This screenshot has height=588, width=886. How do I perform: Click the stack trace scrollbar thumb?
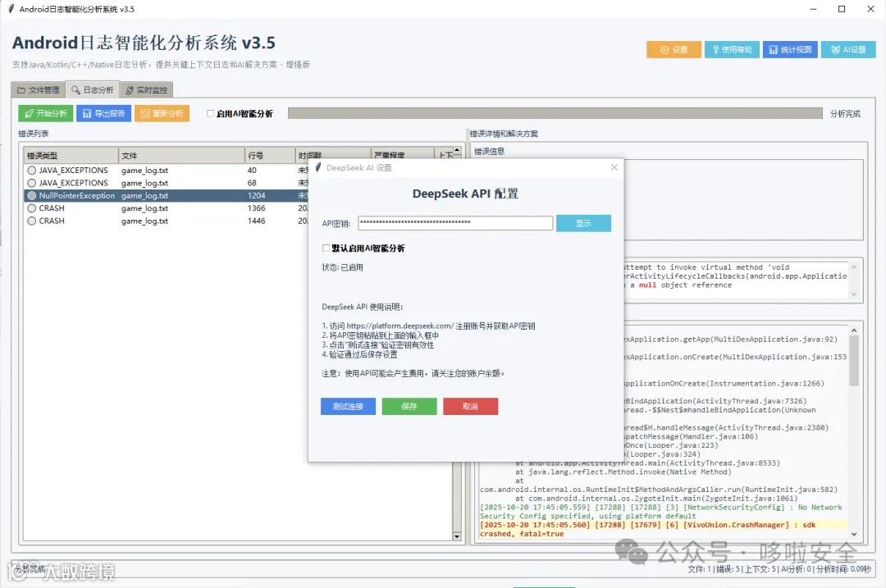click(x=854, y=361)
